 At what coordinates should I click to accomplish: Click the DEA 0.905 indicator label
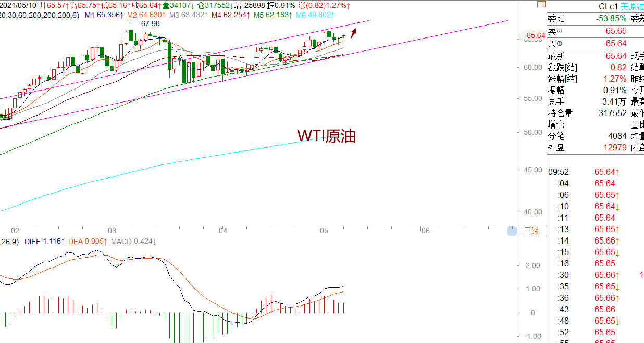(x=87, y=242)
